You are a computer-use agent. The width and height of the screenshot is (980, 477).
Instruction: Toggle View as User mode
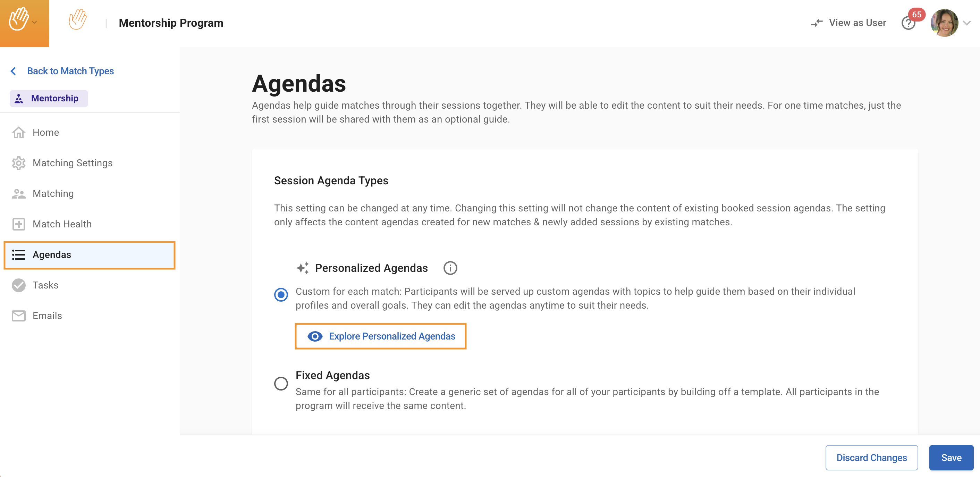[848, 23]
